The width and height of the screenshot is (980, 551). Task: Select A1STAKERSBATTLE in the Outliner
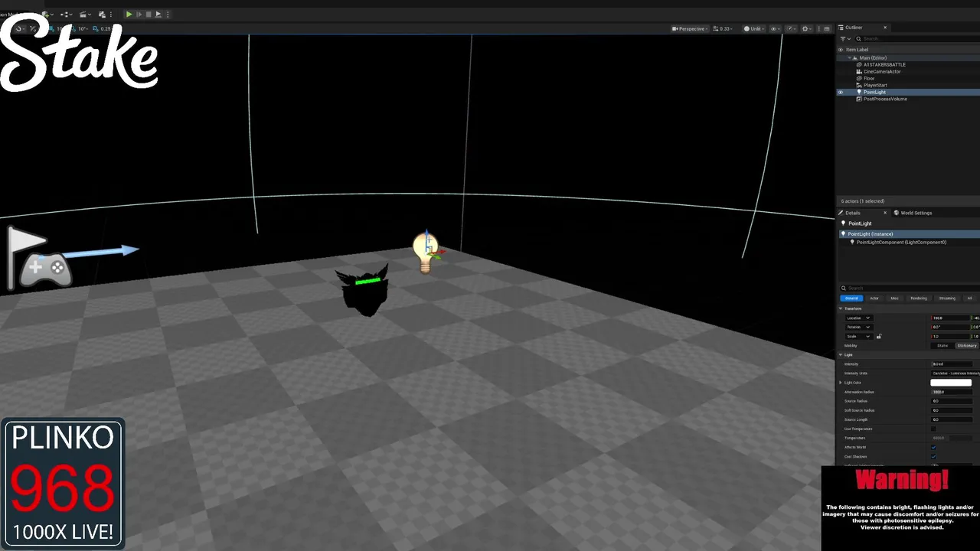[x=884, y=65]
